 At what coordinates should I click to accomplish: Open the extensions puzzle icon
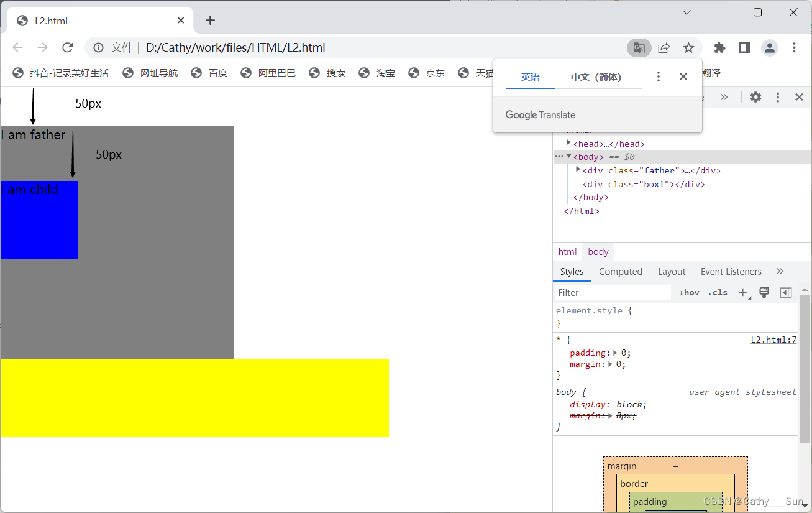click(719, 48)
